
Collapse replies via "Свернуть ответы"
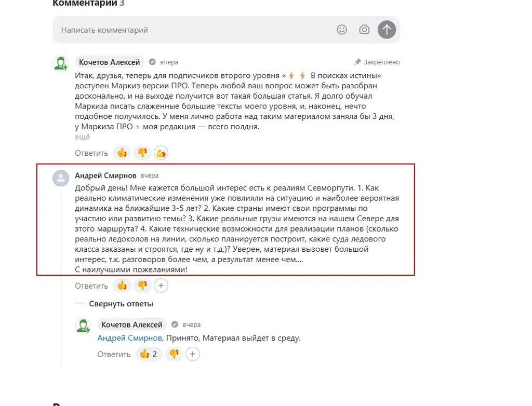tap(121, 304)
